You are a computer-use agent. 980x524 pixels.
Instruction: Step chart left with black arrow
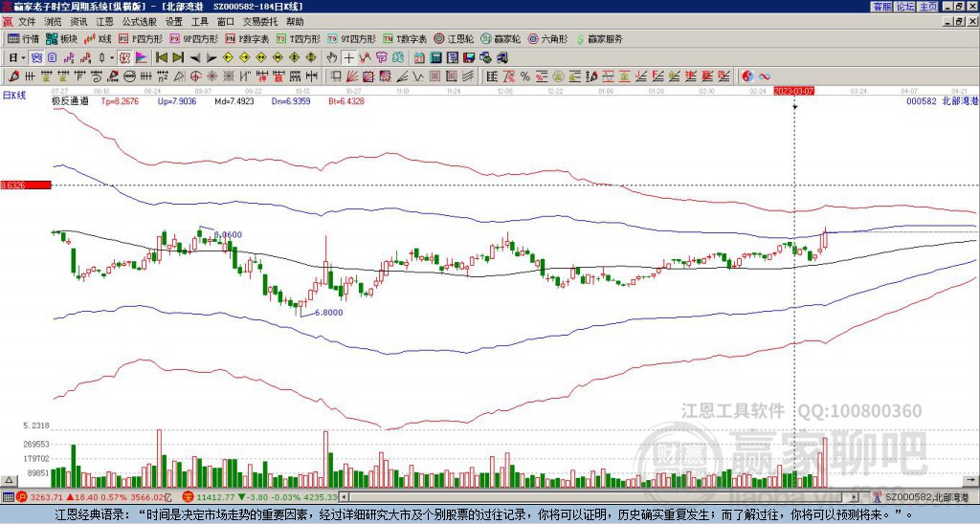click(x=195, y=58)
